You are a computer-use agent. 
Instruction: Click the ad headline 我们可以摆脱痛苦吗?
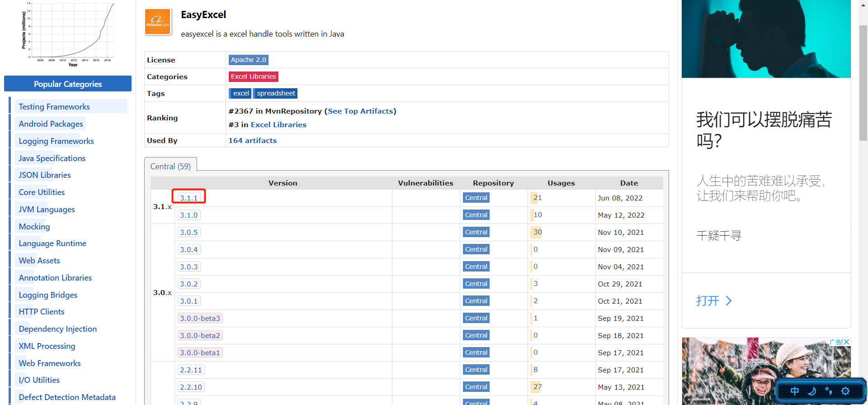click(764, 130)
